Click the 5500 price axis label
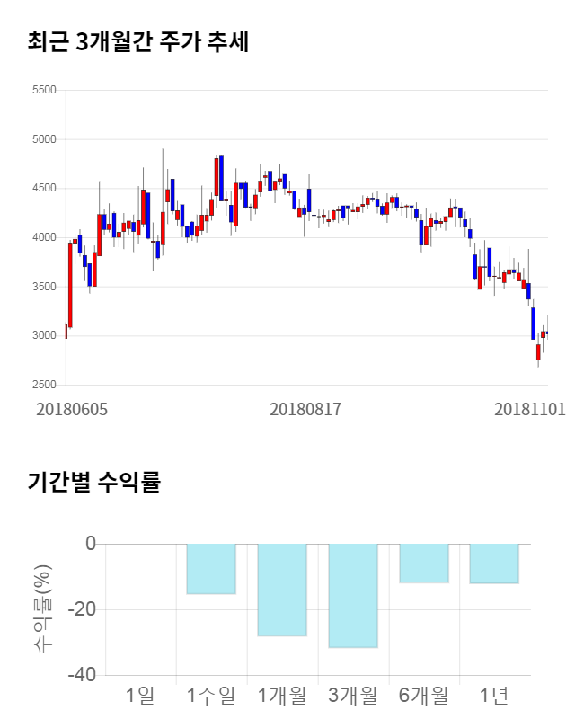The image size is (575, 728). point(43,91)
